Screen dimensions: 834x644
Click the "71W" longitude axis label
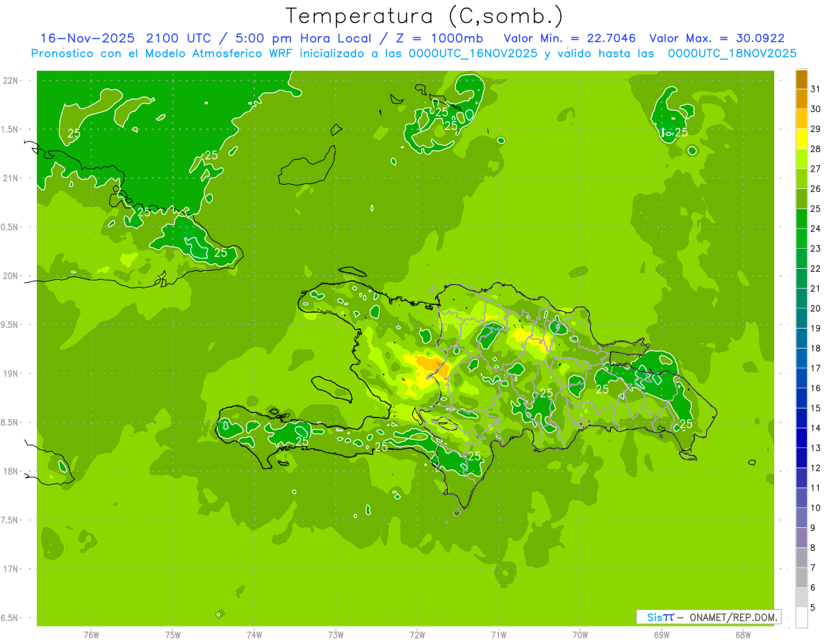(x=498, y=636)
